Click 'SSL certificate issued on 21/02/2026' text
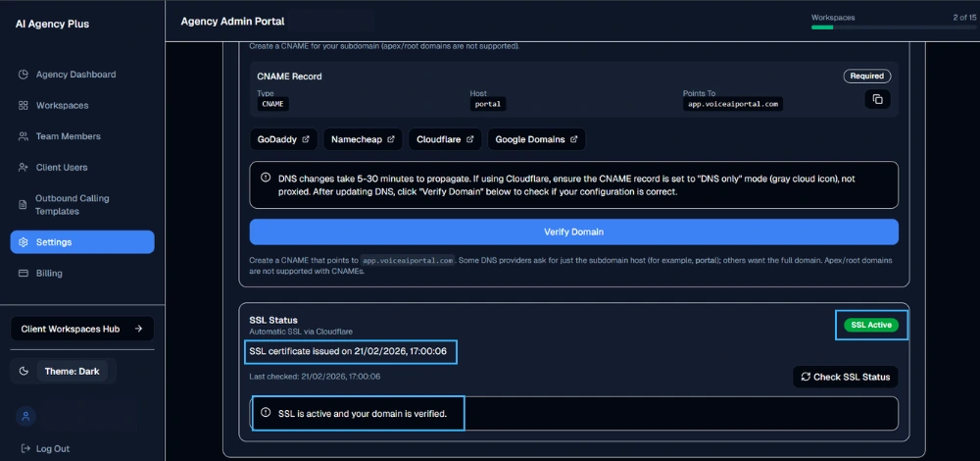Image resolution: width=980 pixels, height=461 pixels. tap(348, 351)
